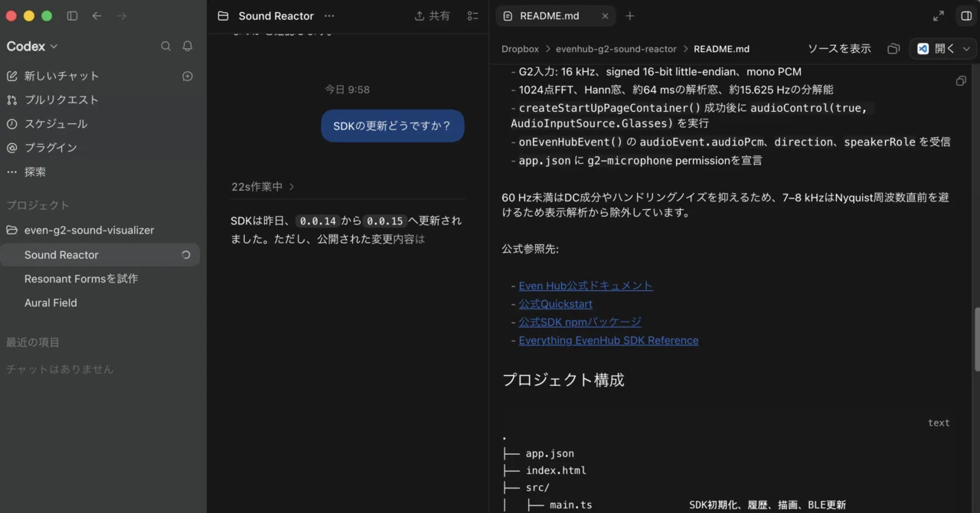Screen dimensions: 980x513
Task: Expand the preview to full screen
Action: point(939,15)
